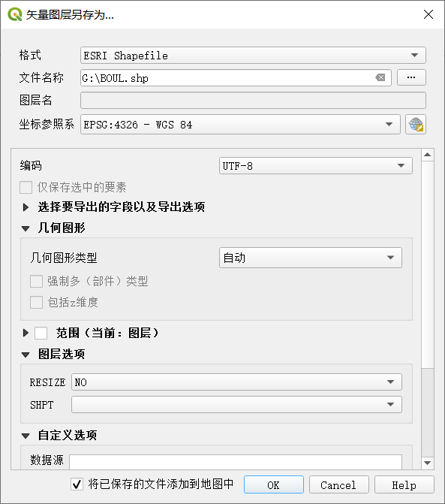
Task: Open the 几何图形类型 dropdown
Action: (311, 258)
